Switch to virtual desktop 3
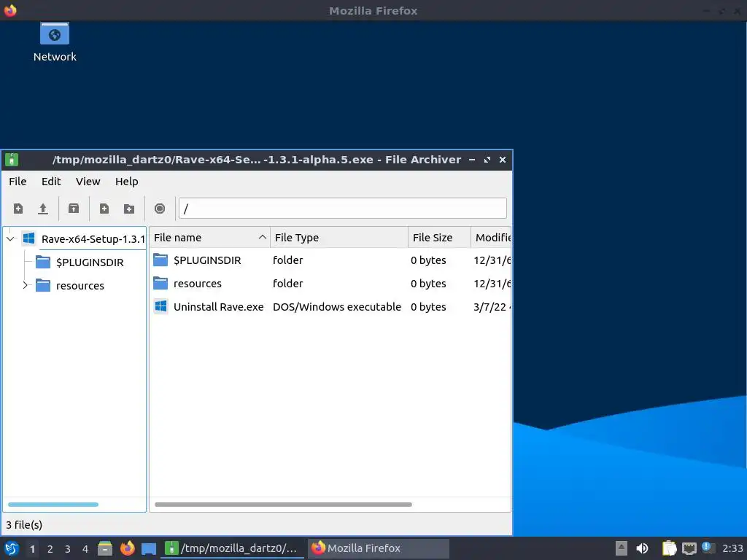Screen dimensions: 747x560 (68, 549)
